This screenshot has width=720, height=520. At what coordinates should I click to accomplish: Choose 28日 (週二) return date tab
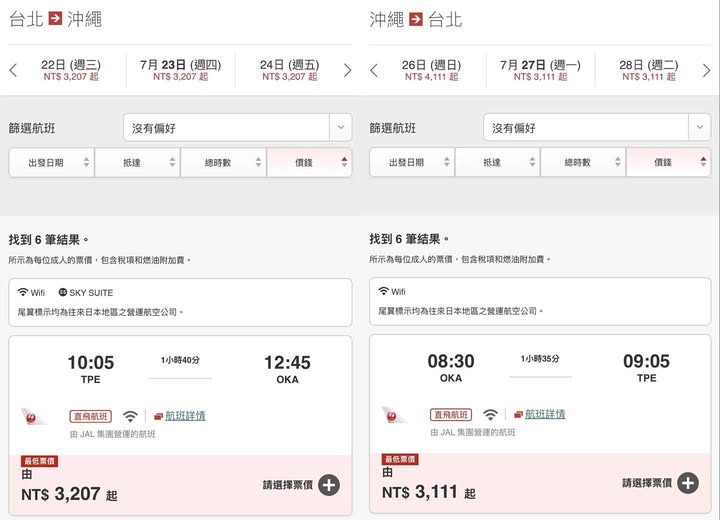[x=649, y=70]
